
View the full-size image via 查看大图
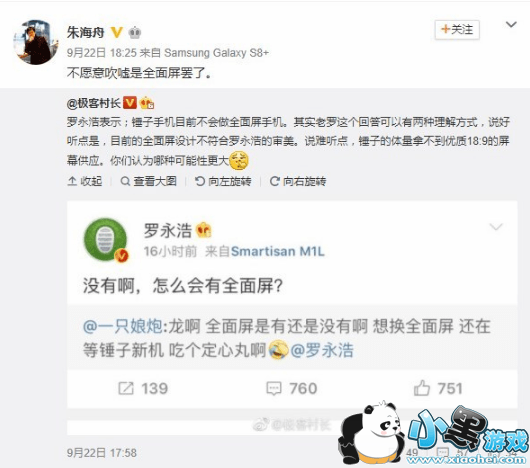click(x=149, y=181)
